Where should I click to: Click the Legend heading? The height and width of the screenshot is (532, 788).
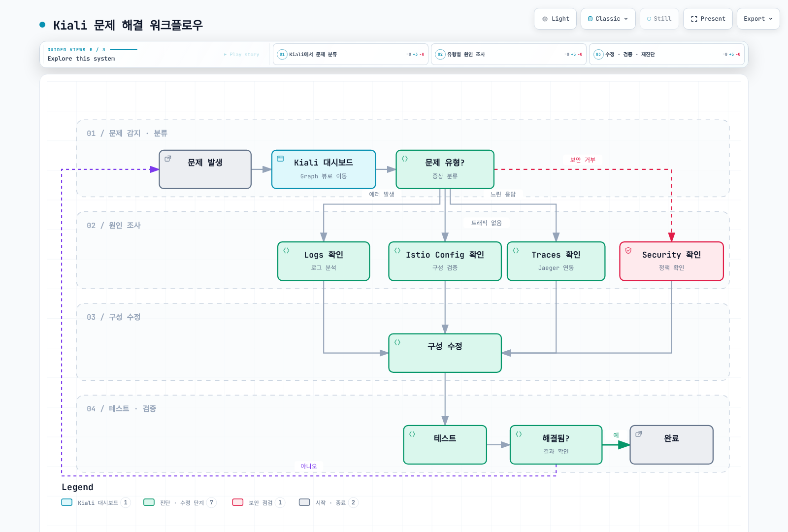tap(77, 487)
